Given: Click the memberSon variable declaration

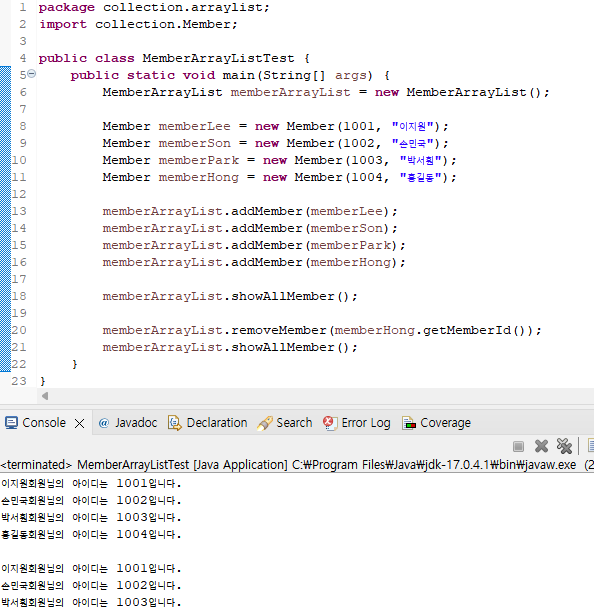Looking at the screenshot, I should click(x=194, y=144).
